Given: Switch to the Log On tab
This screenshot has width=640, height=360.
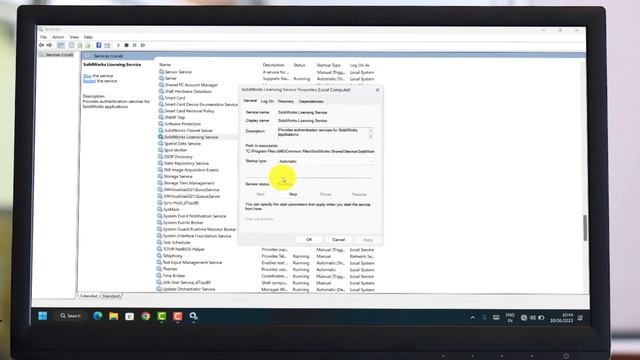Looking at the screenshot, I should (267, 101).
